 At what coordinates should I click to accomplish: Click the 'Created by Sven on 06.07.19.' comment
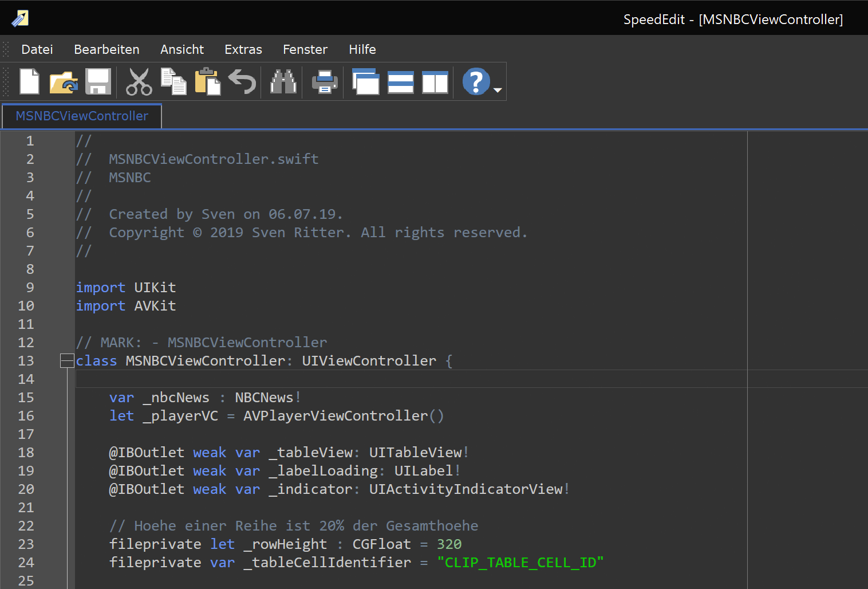(x=226, y=214)
